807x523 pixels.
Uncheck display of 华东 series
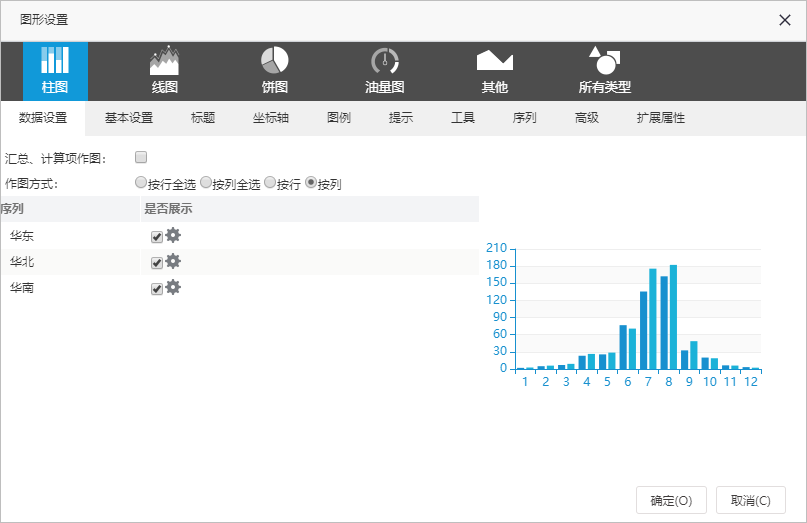[157, 237]
